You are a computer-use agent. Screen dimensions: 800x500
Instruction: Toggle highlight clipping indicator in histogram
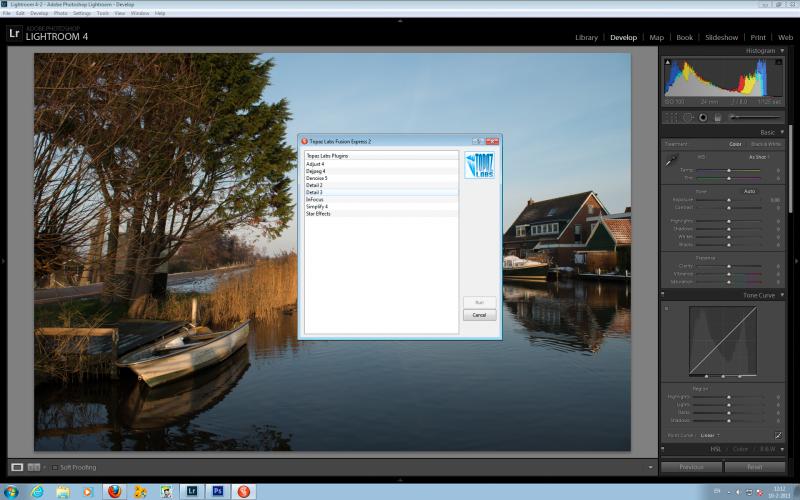(x=779, y=62)
